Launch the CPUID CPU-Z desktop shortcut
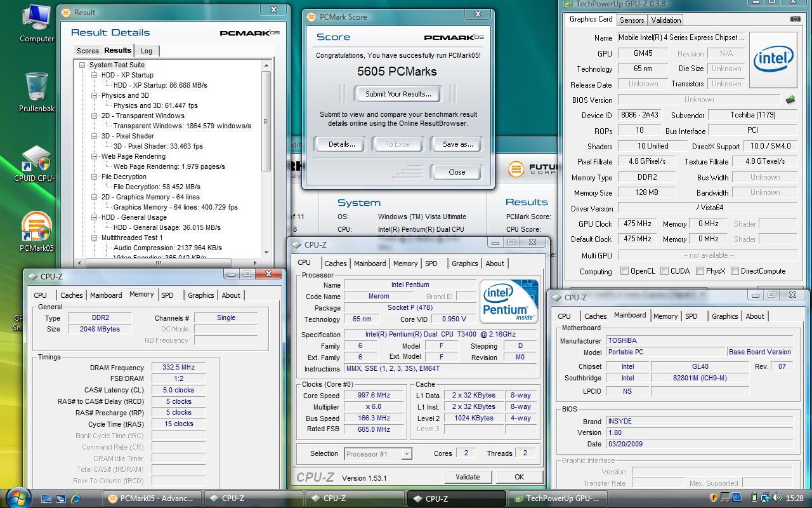 click(x=35, y=164)
